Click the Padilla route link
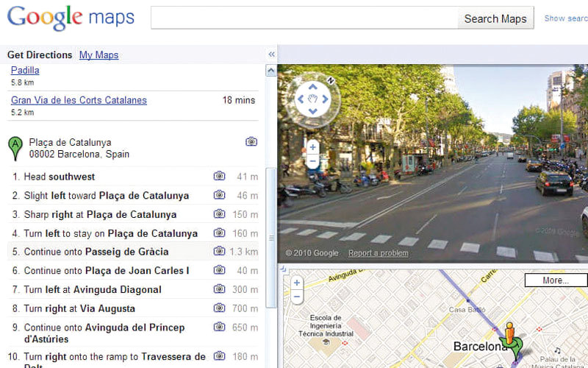 [x=25, y=71]
